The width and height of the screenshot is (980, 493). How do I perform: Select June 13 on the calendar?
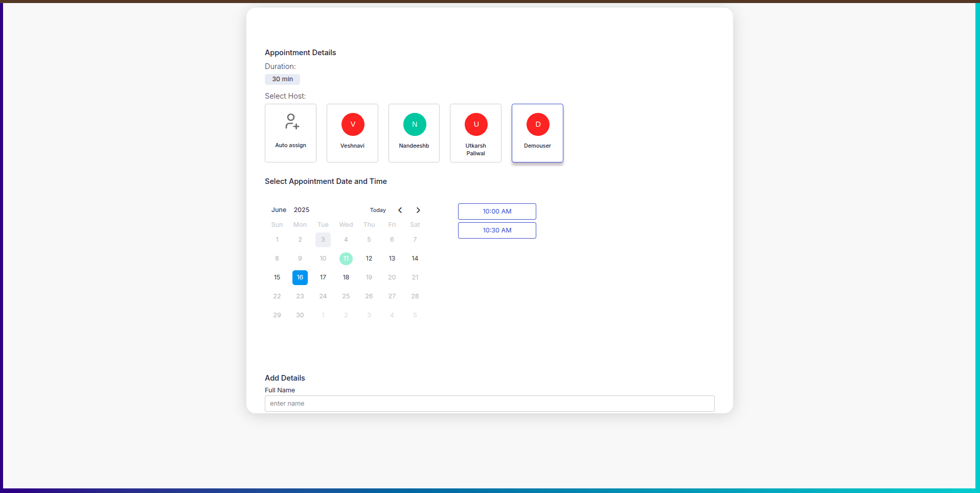coord(392,259)
